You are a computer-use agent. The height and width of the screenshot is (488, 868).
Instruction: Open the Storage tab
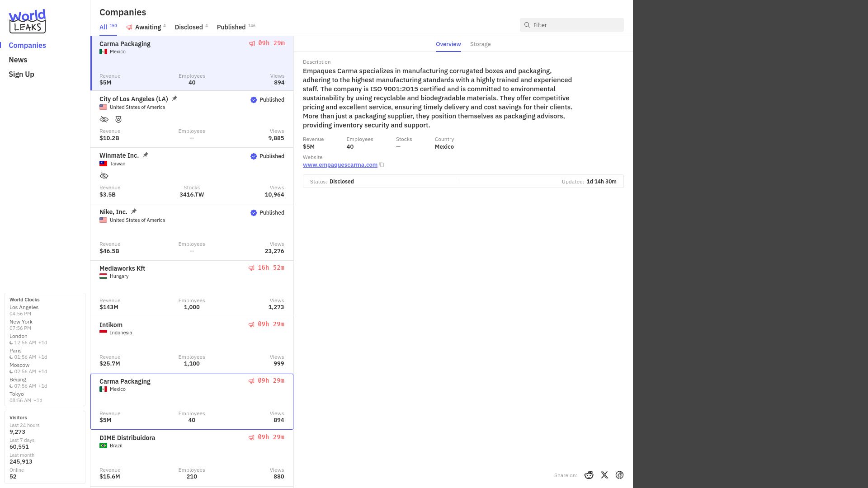click(x=480, y=44)
